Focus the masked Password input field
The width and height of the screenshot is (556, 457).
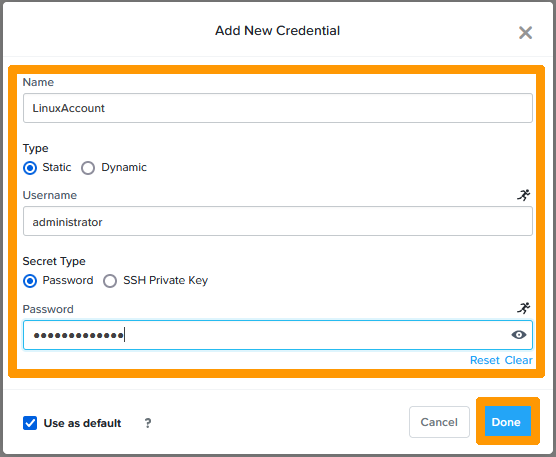tap(278, 335)
